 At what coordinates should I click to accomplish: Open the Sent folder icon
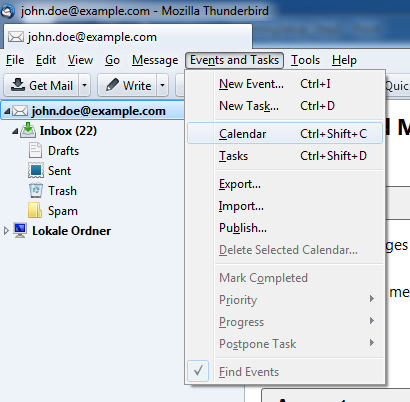36,170
